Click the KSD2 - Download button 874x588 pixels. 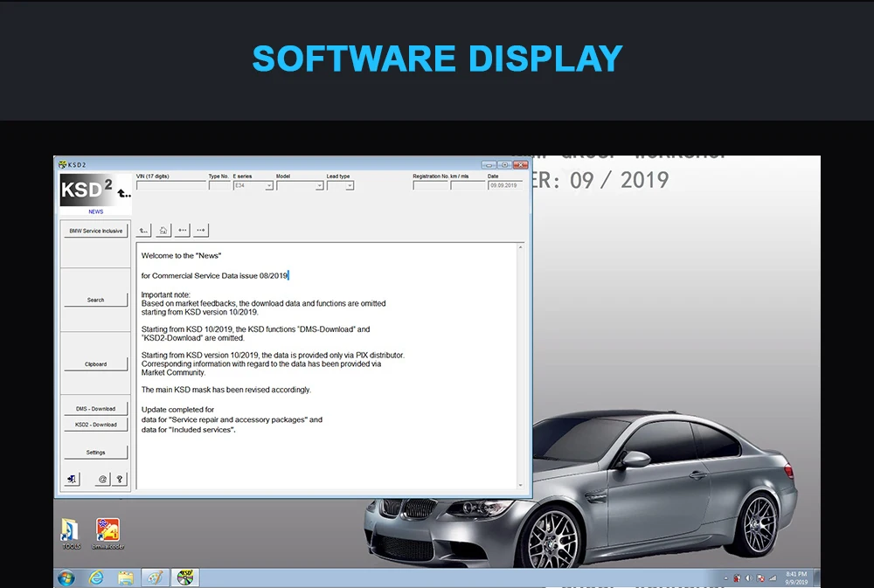point(96,424)
